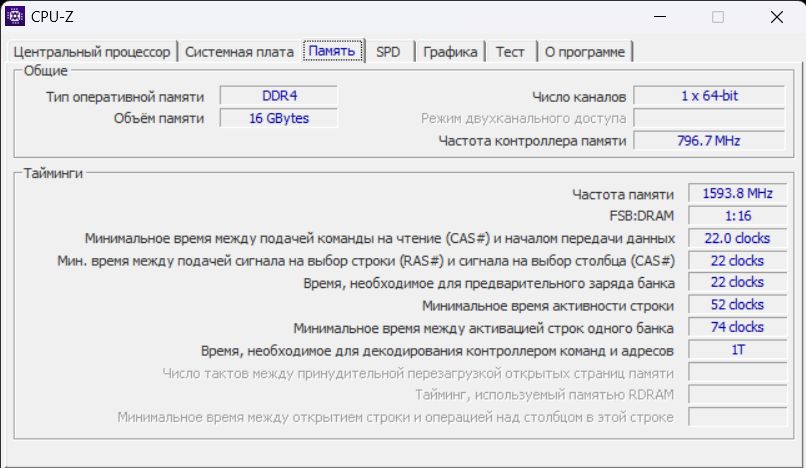
Task: Click the CAS# minimum time label
Action: coord(380,239)
